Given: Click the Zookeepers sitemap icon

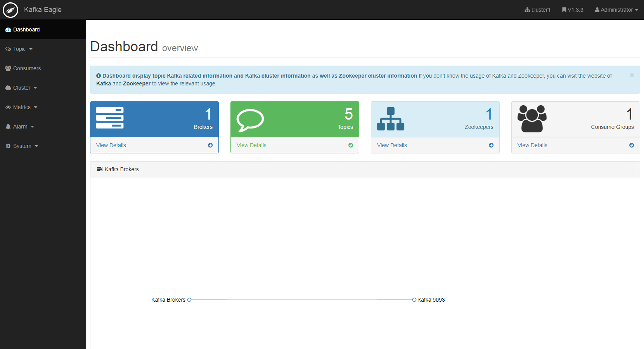Looking at the screenshot, I should point(391,119).
